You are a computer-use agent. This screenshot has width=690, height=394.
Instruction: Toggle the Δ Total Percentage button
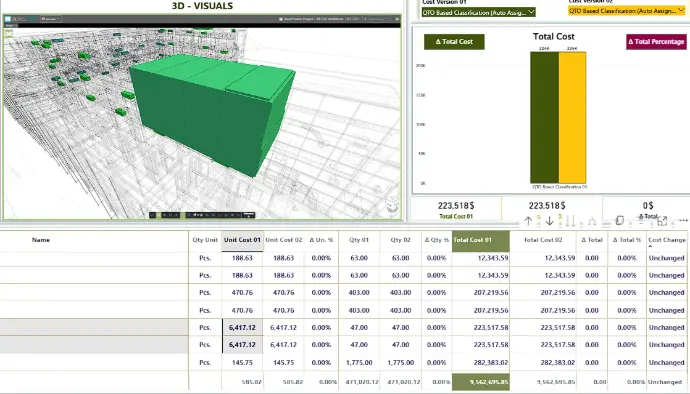click(x=656, y=41)
